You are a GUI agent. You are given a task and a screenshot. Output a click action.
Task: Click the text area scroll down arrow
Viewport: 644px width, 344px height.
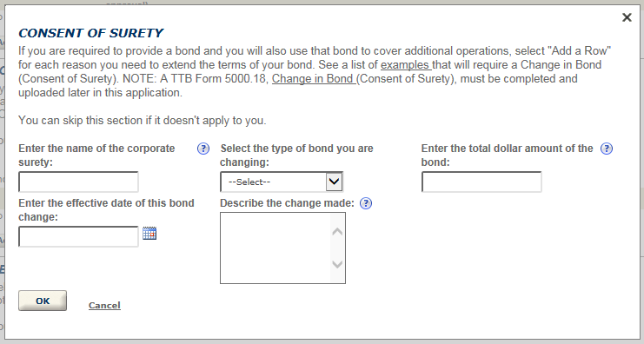pyautogui.click(x=337, y=264)
